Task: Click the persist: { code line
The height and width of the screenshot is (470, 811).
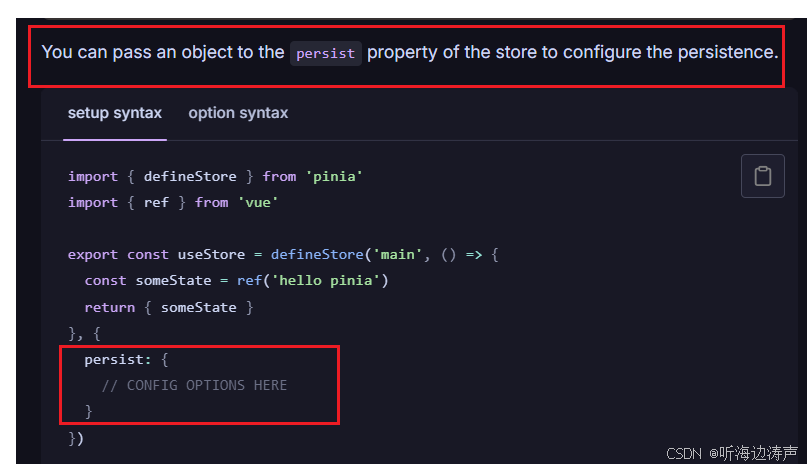Action: [126, 359]
